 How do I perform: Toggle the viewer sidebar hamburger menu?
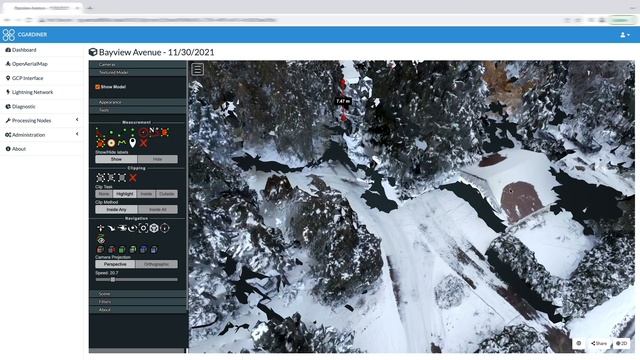198,69
